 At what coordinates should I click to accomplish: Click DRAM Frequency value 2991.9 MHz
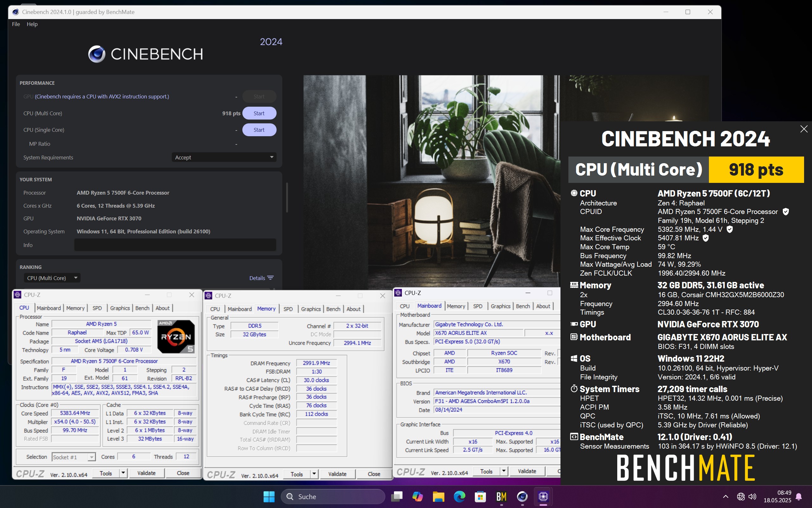click(x=316, y=363)
